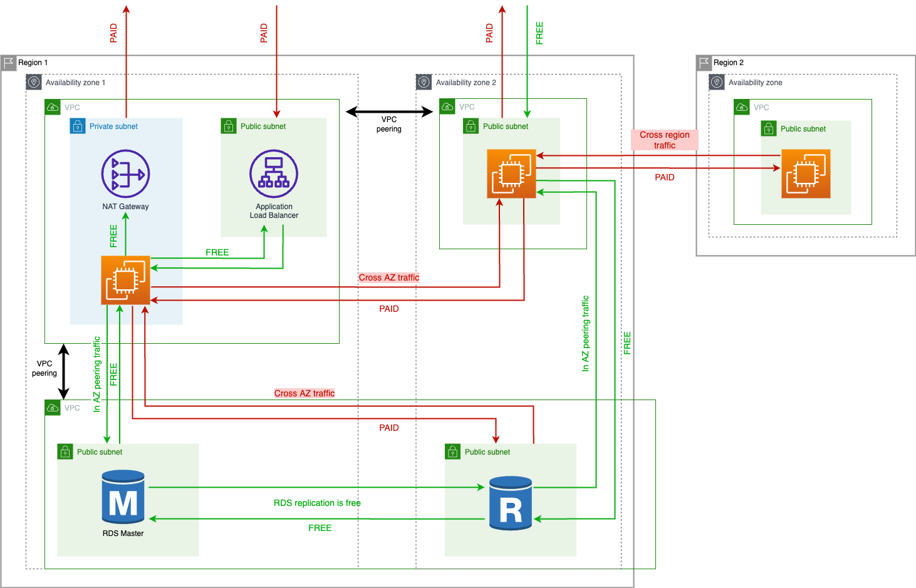Click the Availability zone pin icon in Region 2
Image resolution: width=916 pixels, height=588 pixels.
717,82
